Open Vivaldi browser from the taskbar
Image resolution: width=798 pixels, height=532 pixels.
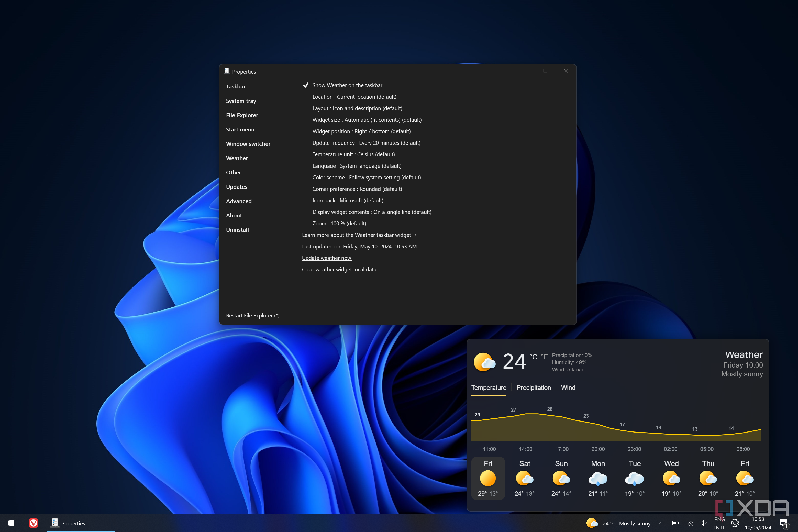(x=33, y=523)
